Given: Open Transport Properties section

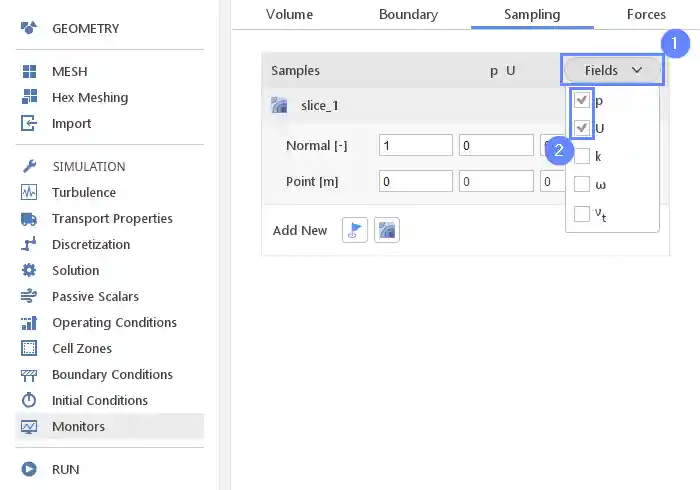Looking at the screenshot, I should (x=112, y=219).
